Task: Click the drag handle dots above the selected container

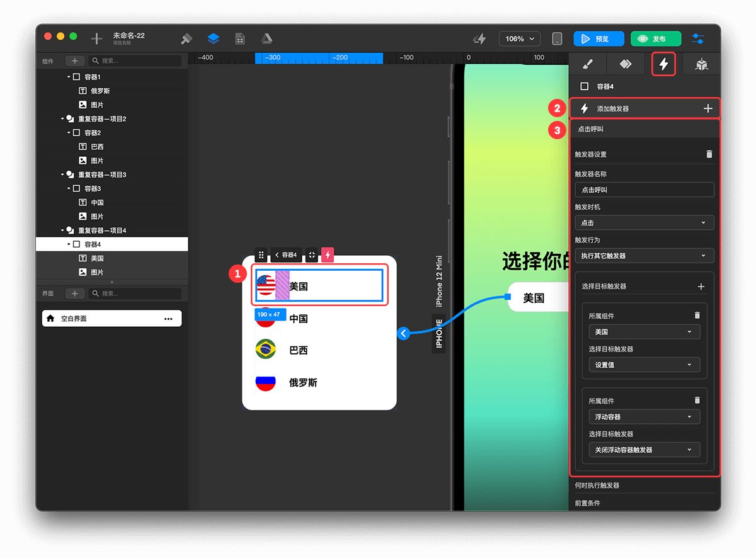Action: tap(261, 255)
